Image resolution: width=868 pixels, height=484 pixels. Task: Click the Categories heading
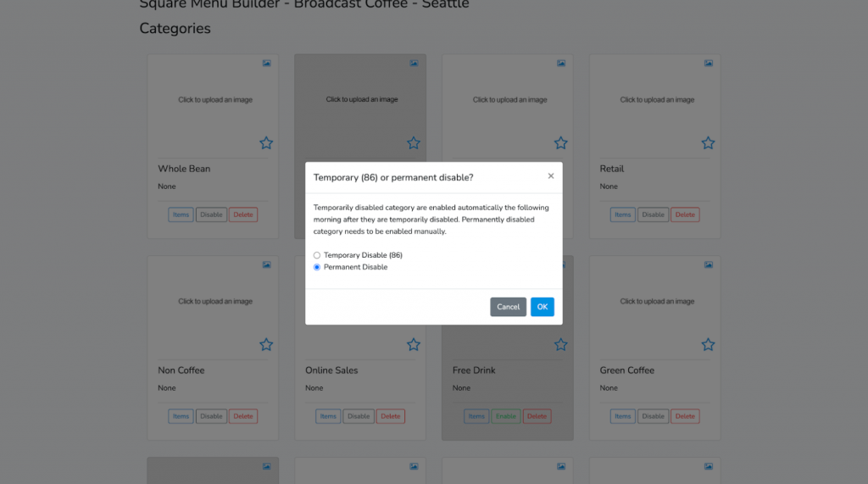175,28
